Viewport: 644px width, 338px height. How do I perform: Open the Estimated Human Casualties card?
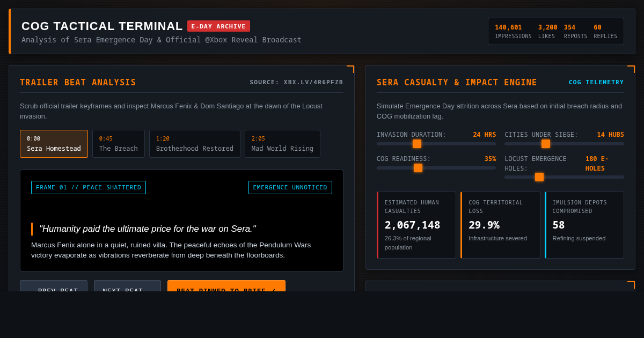pos(416,225)
